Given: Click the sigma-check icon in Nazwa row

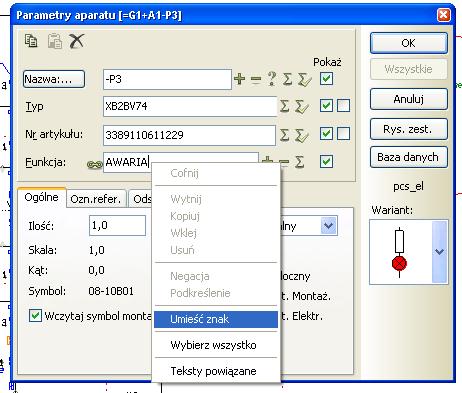Looking at the screenshot, I should click(x=305, y=79).
